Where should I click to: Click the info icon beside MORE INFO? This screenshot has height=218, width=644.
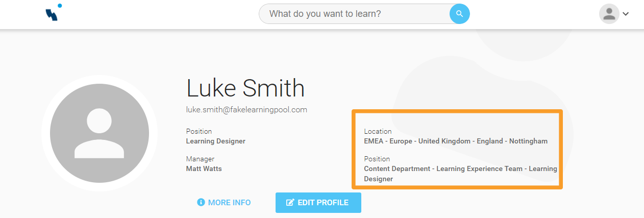201,203
